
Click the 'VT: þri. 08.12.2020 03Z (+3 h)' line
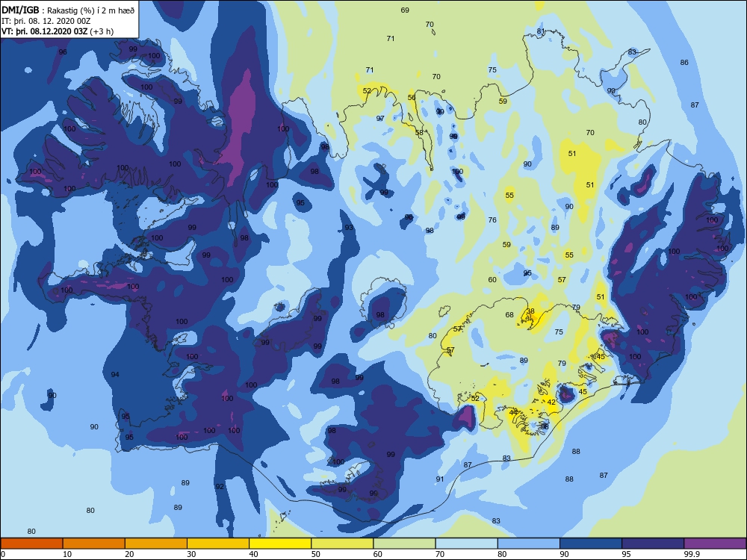[58, 31]
